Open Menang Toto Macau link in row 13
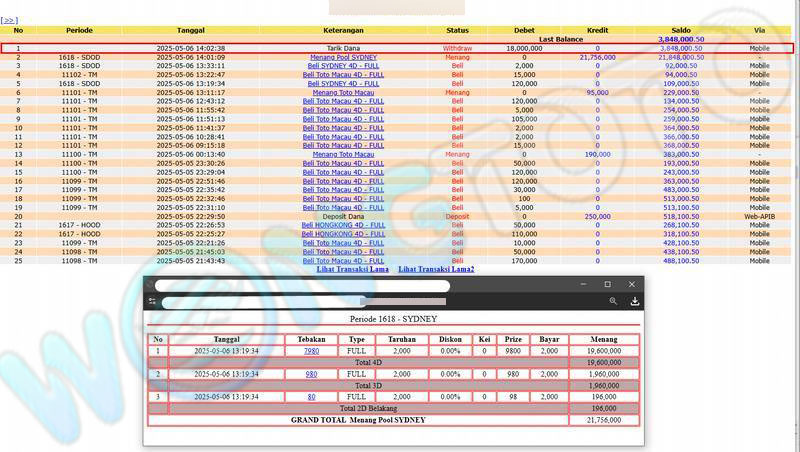800x452 pixels. click(343, 154)
